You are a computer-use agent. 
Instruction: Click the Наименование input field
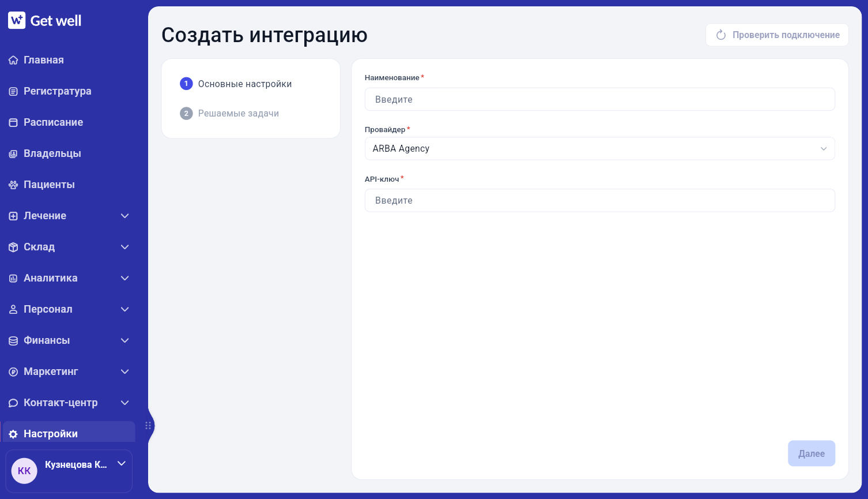coord(599,99)
